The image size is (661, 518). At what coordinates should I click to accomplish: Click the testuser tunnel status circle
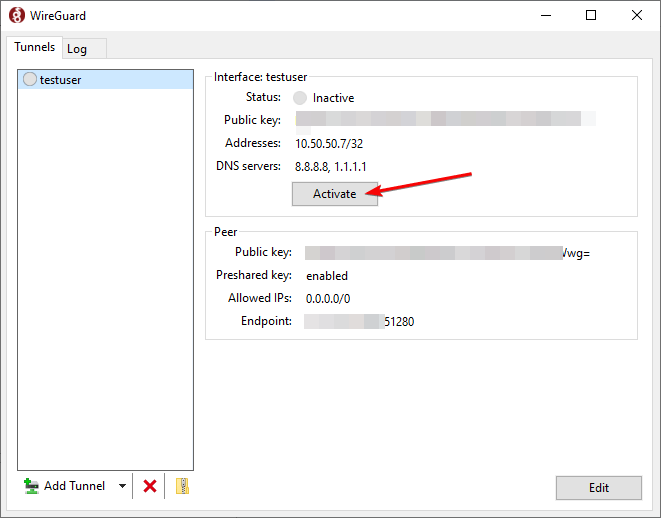[29, 80]
